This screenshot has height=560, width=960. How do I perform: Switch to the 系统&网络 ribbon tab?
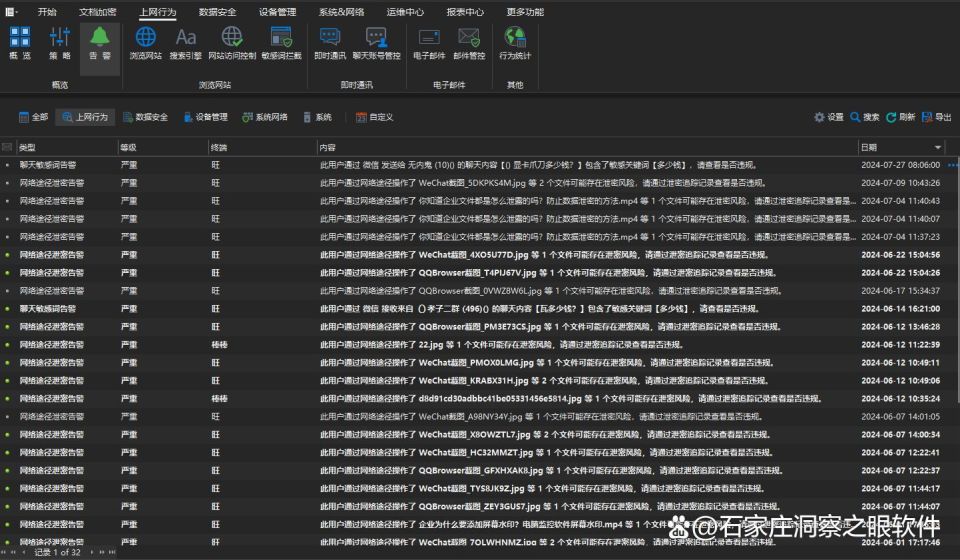click(342, 12)
